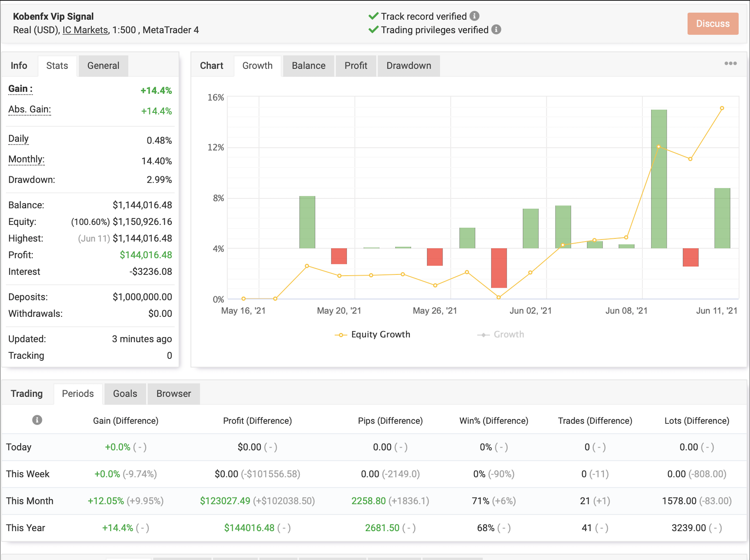
Task: Click the Highest value dated Jun 11
Action: 142,239
